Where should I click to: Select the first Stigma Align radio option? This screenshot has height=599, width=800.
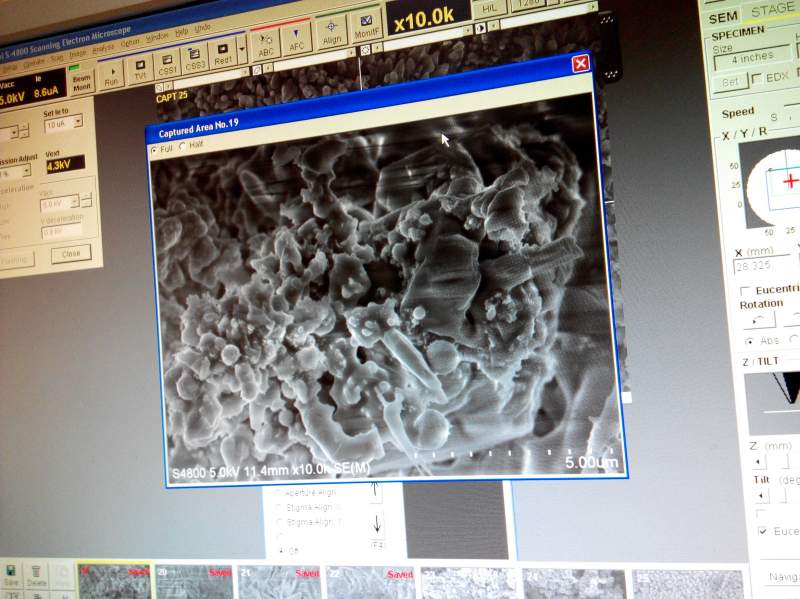278,508
